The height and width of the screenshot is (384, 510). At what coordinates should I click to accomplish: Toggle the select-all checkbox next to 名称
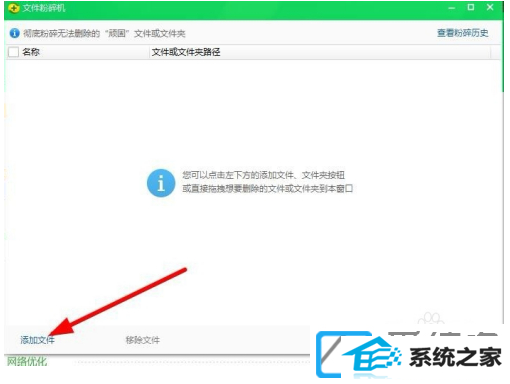click(13, 52)
